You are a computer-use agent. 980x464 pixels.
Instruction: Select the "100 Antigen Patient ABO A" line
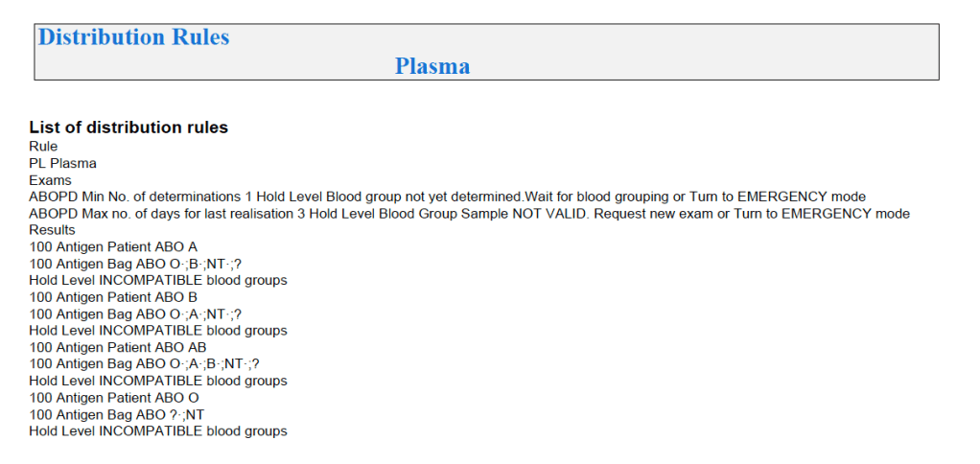pos(113,246)
